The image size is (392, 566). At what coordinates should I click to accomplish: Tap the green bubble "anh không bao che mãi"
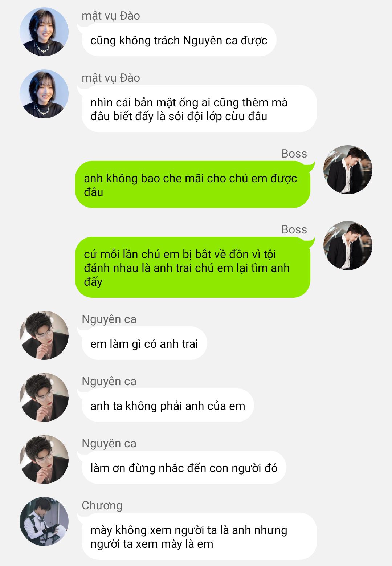click(193, 185)
